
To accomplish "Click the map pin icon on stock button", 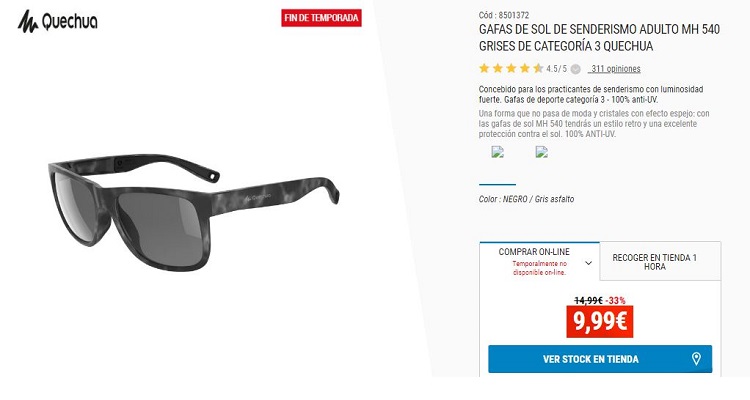I will (x=696, y=359).
